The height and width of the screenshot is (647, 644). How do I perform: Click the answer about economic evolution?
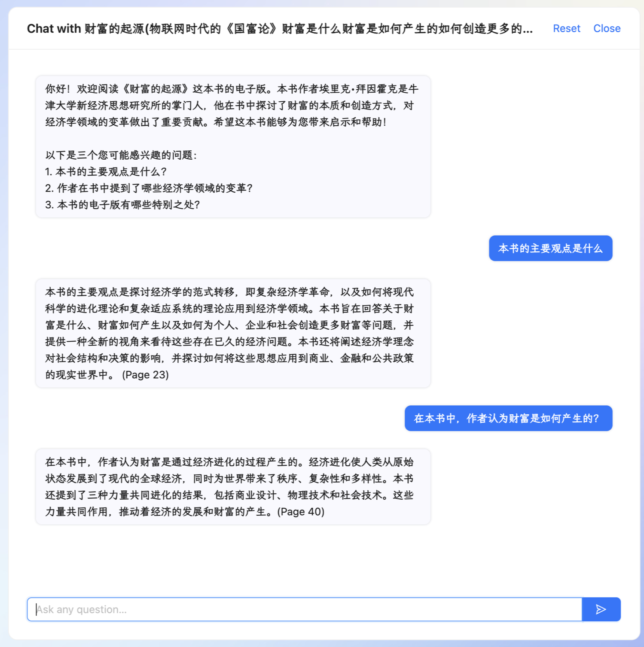click(233, 487)
